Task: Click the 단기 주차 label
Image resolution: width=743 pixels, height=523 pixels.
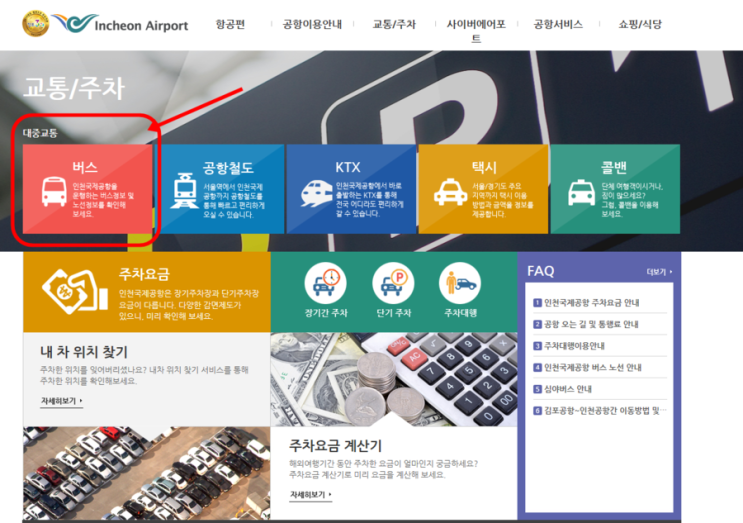Action: (x=394, y=313)
